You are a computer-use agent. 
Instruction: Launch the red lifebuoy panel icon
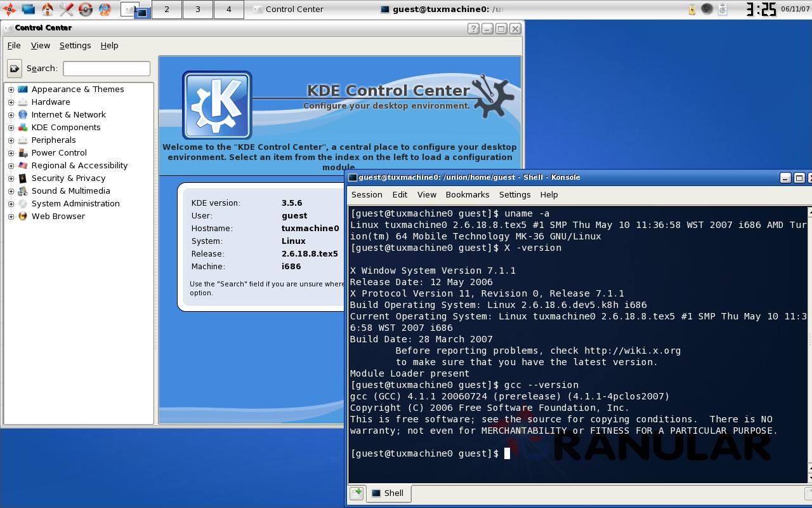click(x=85, y=9)
